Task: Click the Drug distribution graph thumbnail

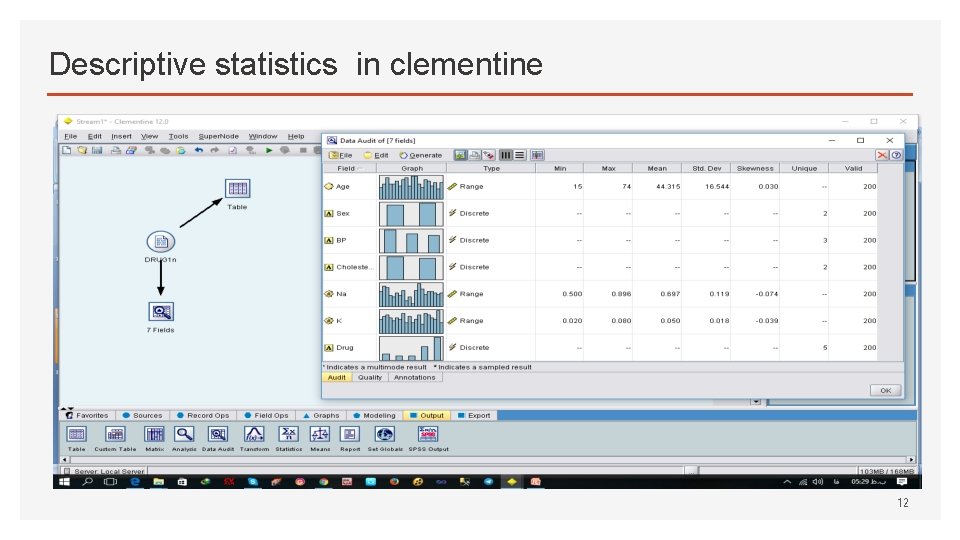Action: pyautogui.click(x=411, y=347)
